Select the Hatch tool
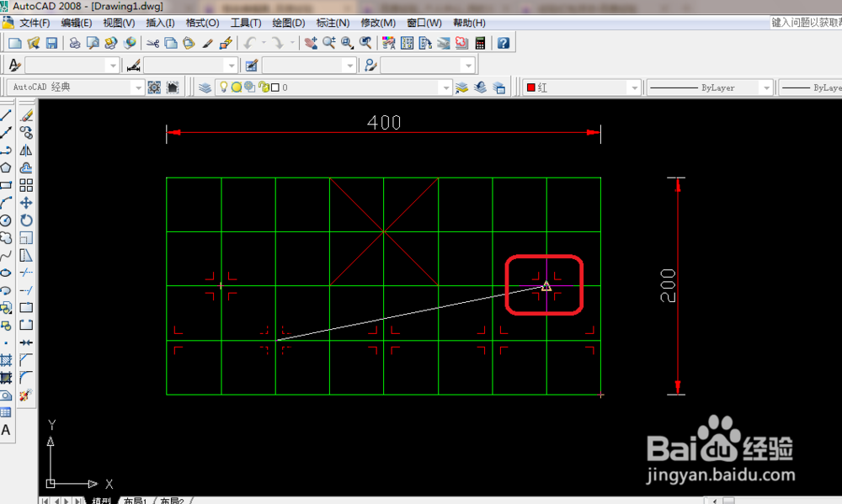 coord(6,360)
